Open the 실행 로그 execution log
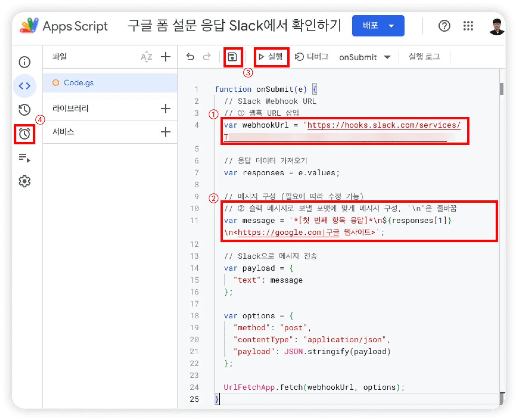The height and width of the screenshot is (420, 517). [424, 57]
